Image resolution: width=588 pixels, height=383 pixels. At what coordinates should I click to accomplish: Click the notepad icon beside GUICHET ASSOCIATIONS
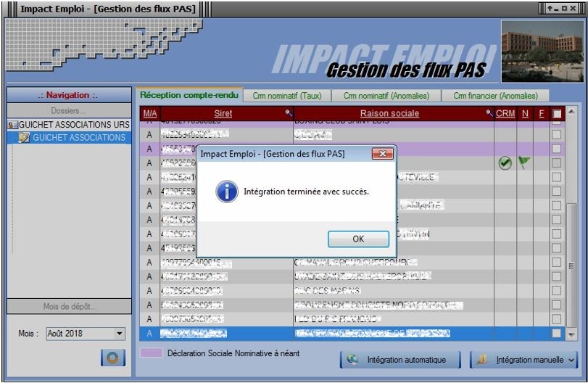click(x=24, y=138)
